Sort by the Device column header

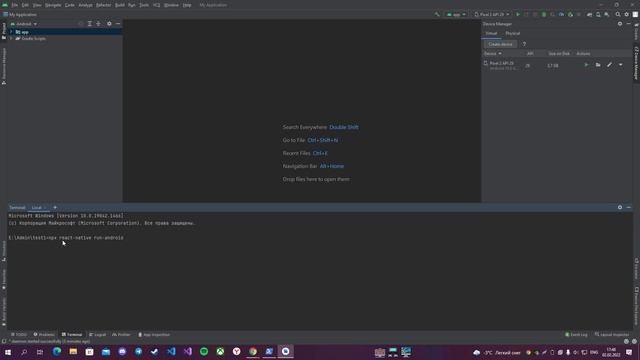pyautogui.click(x=493, y=53)
